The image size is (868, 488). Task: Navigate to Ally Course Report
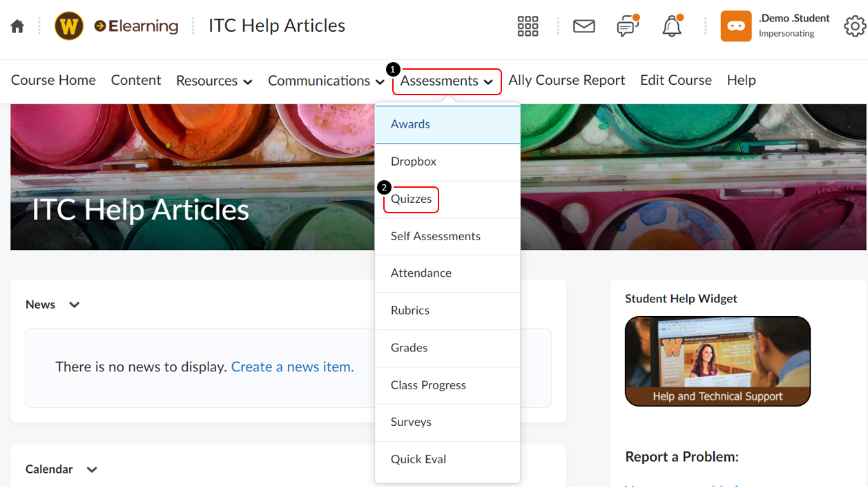566,80
